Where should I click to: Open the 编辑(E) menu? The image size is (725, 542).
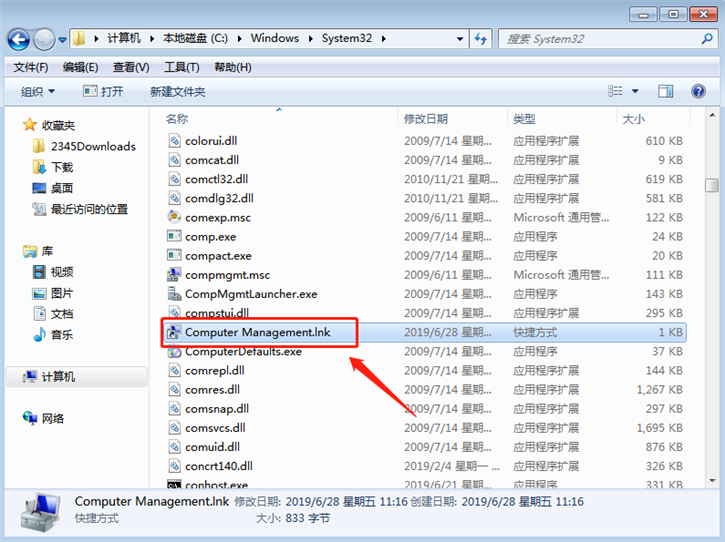80,68
